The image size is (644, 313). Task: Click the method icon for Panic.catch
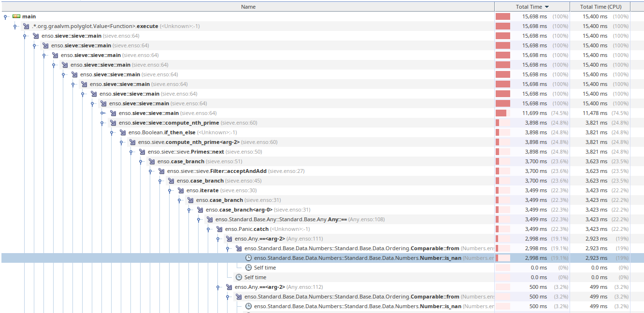pos(219,228)
